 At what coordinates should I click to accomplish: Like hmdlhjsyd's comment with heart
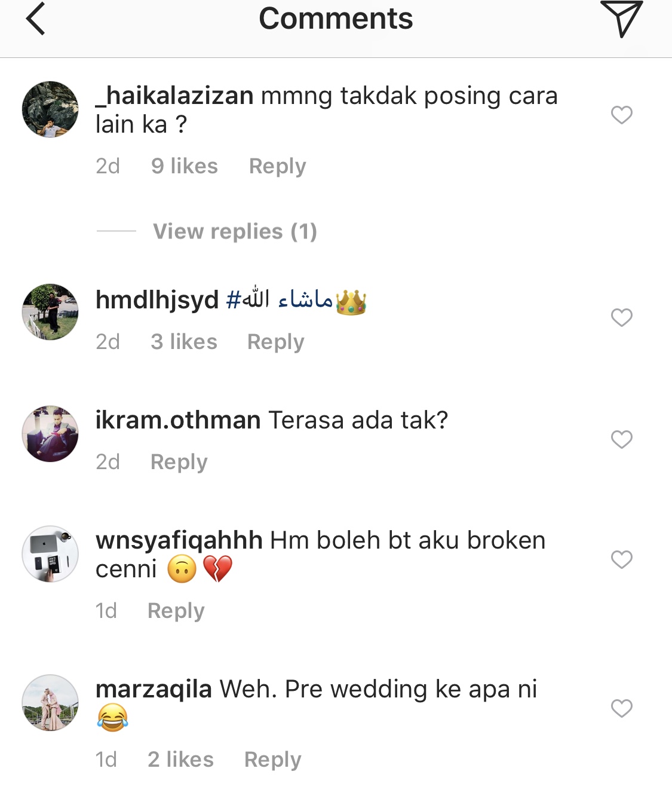coord(622,317)
